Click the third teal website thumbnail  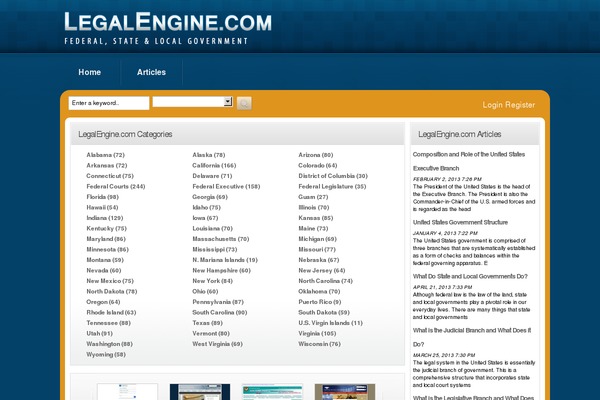point(272,392)
